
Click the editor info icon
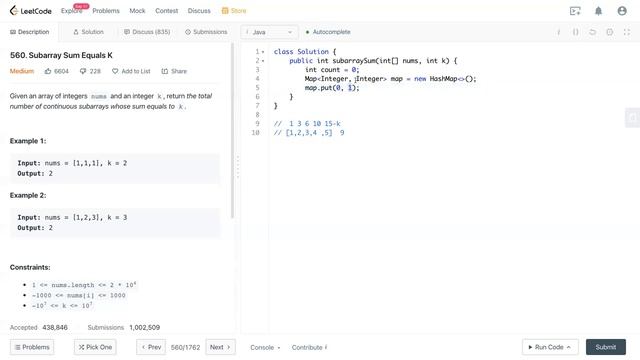[558, 32]
